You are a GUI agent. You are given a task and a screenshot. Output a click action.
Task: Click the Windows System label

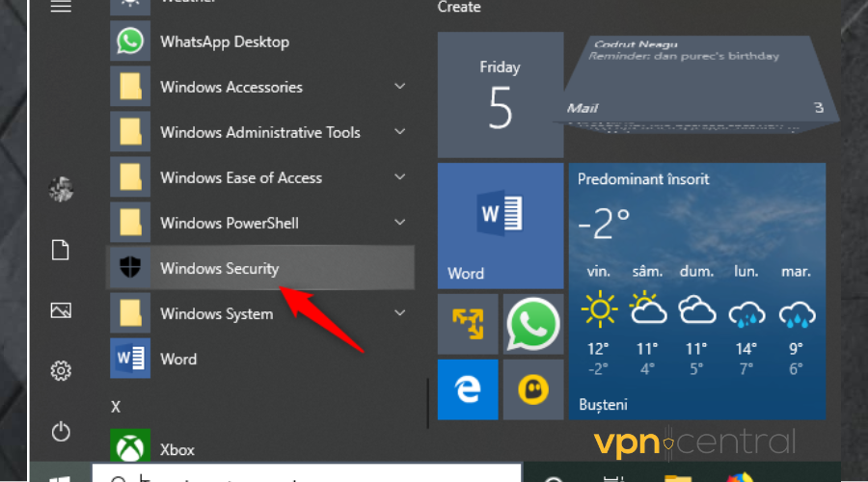point(216,313)
